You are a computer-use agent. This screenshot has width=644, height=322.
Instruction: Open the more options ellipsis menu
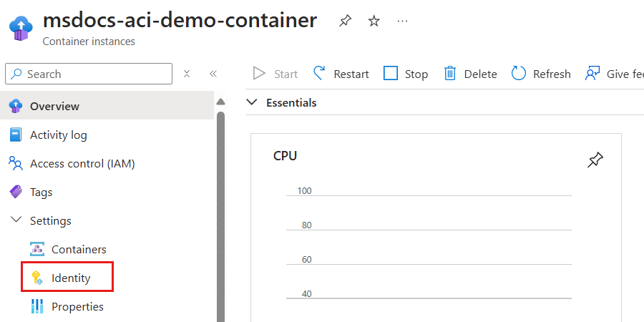tap(403, 21)
